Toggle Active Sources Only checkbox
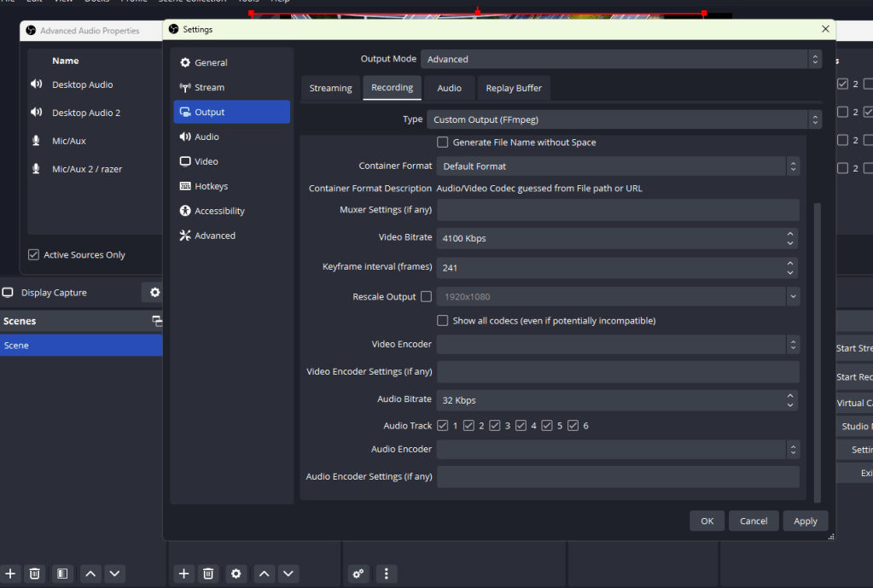Screen dimensions: 873x588 click(x=34, y=254)
